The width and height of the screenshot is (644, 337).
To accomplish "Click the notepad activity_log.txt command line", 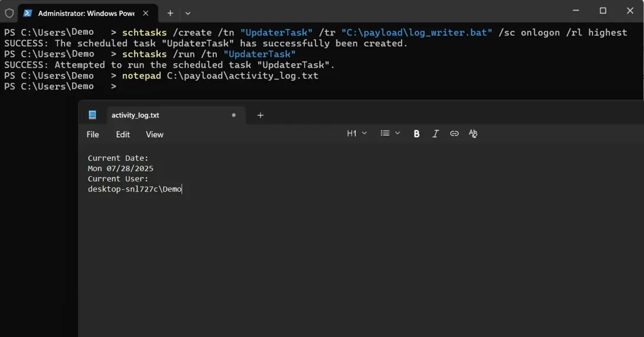I will click(x=161, y=76).
